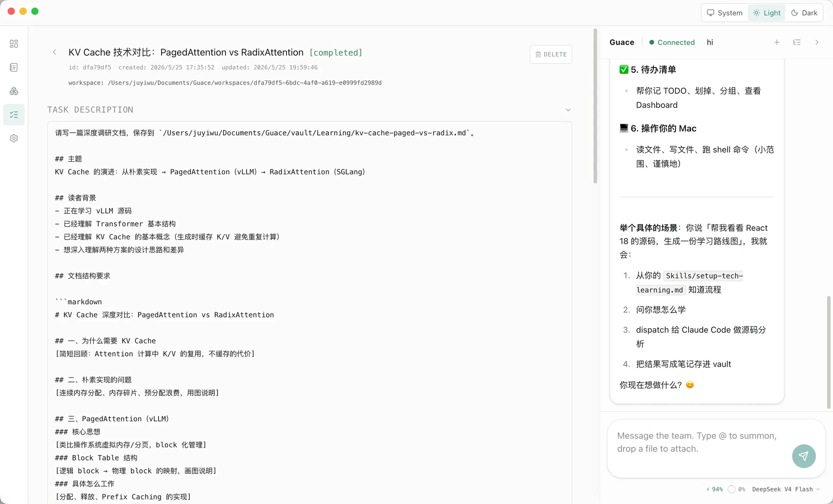Open the DeepSeek V4 Flash model dropdown
Viewport: 833px width, 504px height.
pyautogui.click(x=786, y=489)
